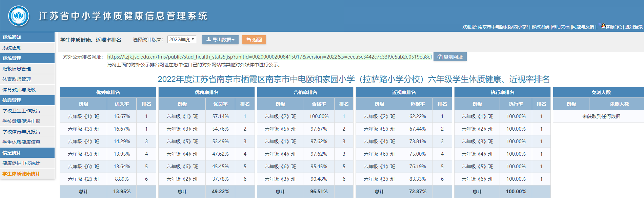Viewport: 644px width, 199px height.
Task: Click the 优秀率 column header
Action: [x=122, y=104]
